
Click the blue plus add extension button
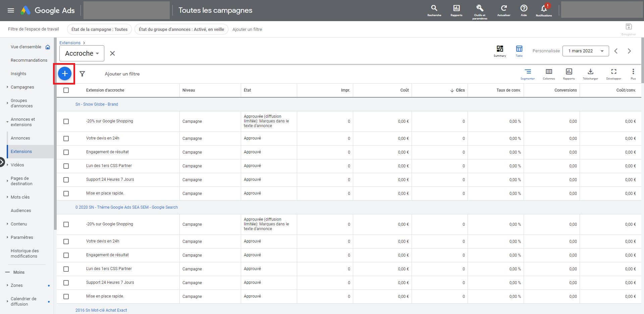coord(65,73)
